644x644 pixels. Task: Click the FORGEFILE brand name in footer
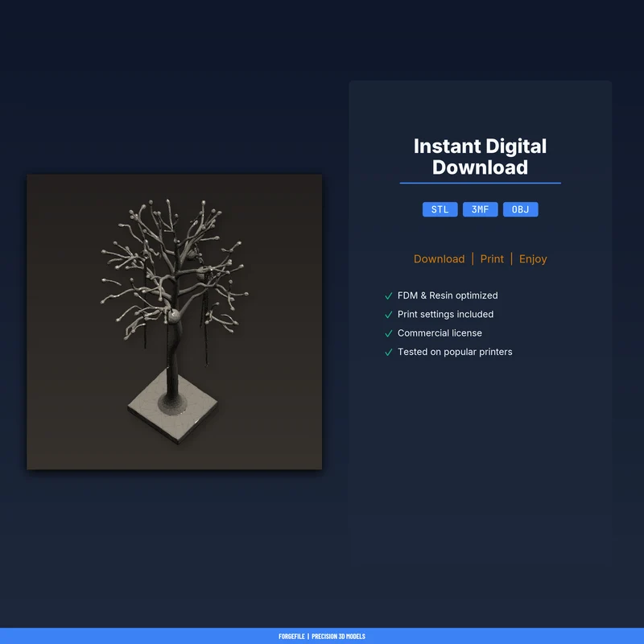(x=291, y=636)
